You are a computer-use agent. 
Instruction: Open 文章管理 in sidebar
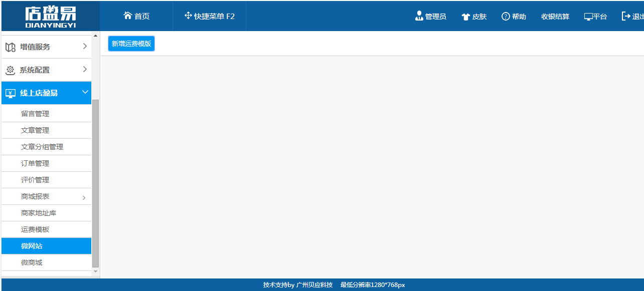[47, 130]
